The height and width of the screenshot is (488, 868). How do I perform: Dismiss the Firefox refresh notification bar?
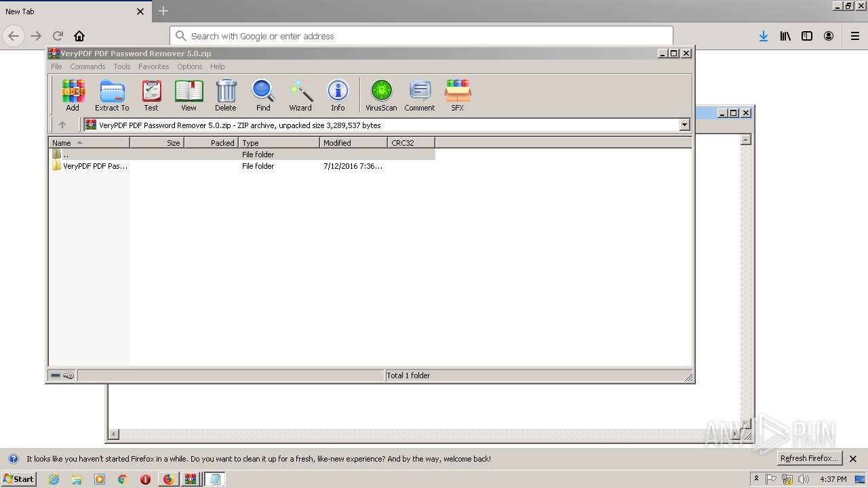[853, 459]
